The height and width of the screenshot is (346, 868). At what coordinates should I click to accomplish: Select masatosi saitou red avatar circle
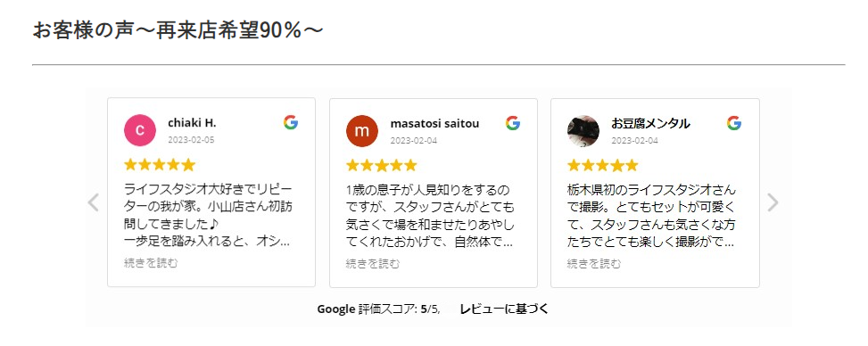[x=362, y=131]
